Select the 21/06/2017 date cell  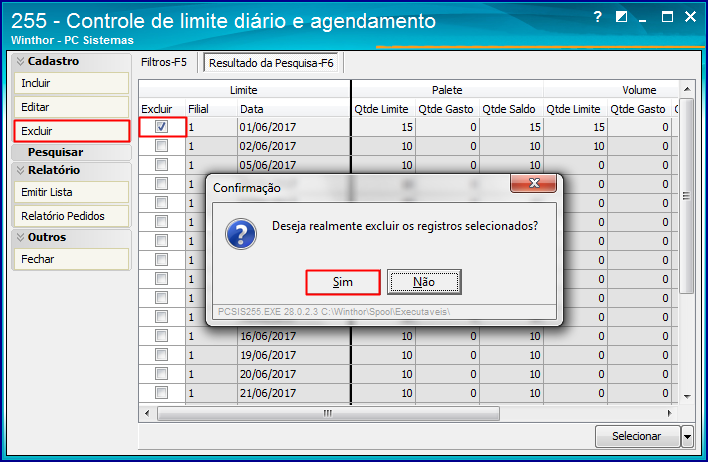[293, 392]
